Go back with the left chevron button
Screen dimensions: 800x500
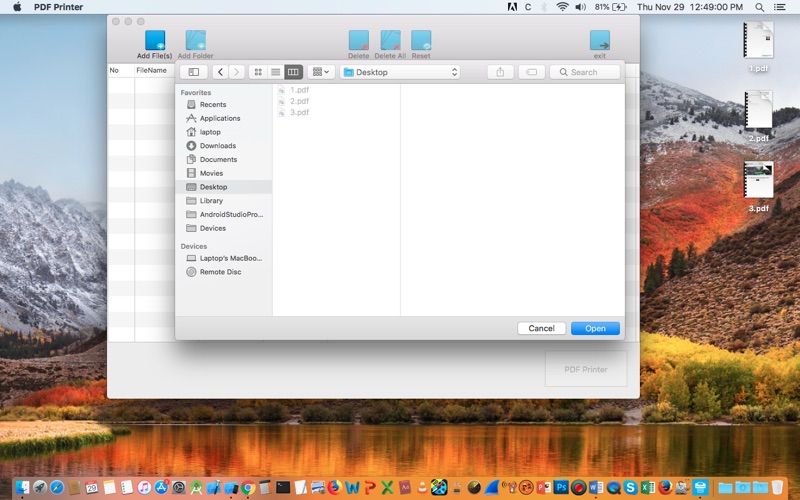[220, 72]
